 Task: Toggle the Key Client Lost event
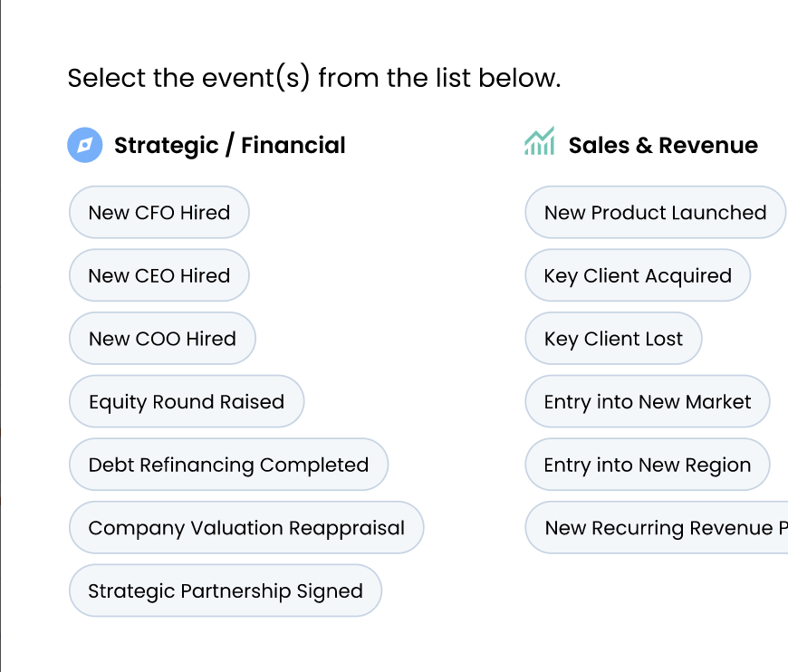pos(613,339)
